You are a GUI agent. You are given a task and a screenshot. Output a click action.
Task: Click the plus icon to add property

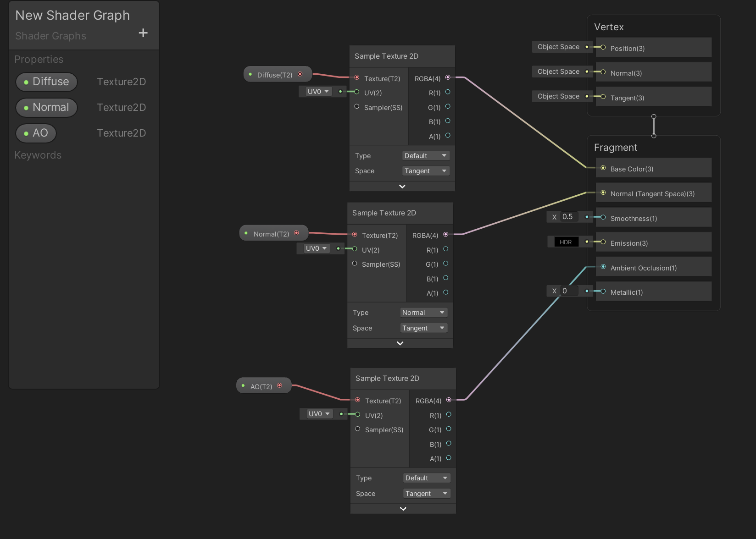click(x=143, y=33)
